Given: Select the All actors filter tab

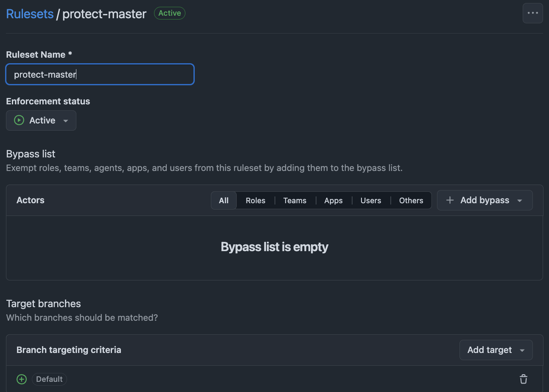Looking at the screenshot, I should click(x=224, y=200).
